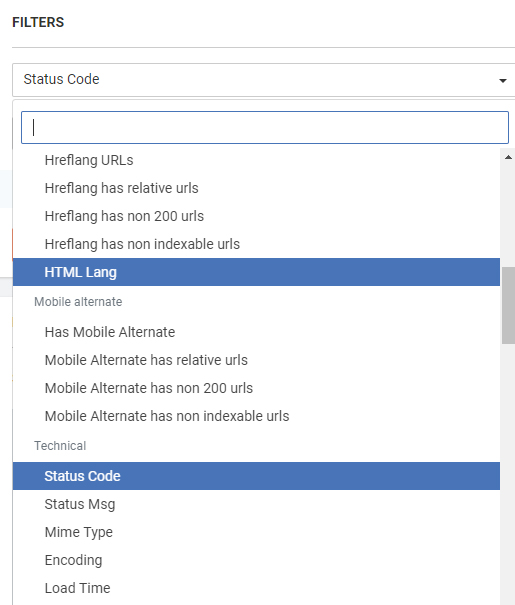Choose Mime Type filter option
Image resolution: width=515 pixels, height=605 pixels.
click(256, 532)
